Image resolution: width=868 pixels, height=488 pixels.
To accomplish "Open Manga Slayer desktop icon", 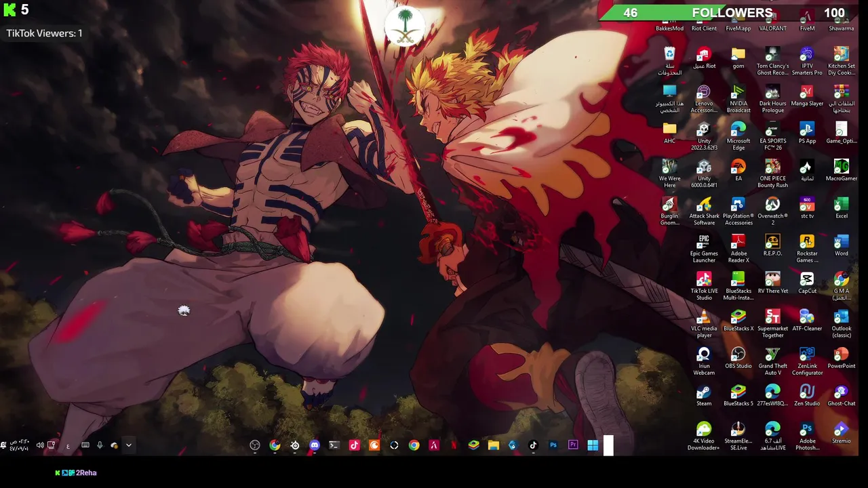I will tap(807, 96).
